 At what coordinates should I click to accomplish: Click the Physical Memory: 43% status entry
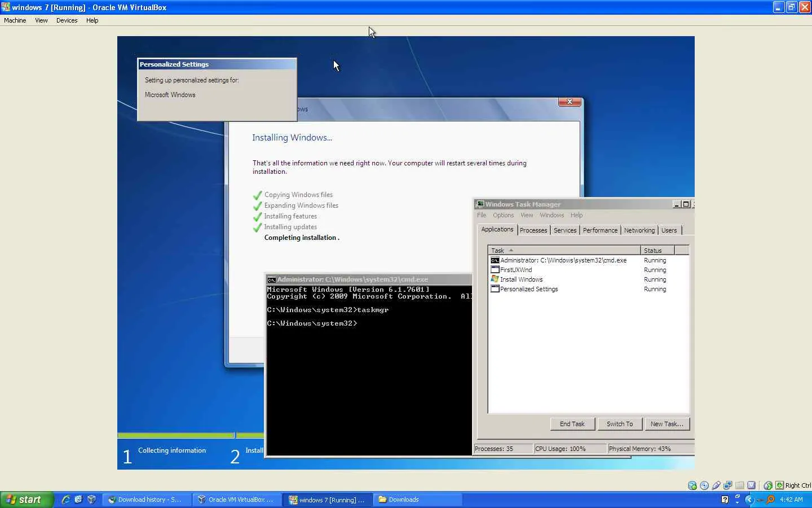click(x=651, y=449)
